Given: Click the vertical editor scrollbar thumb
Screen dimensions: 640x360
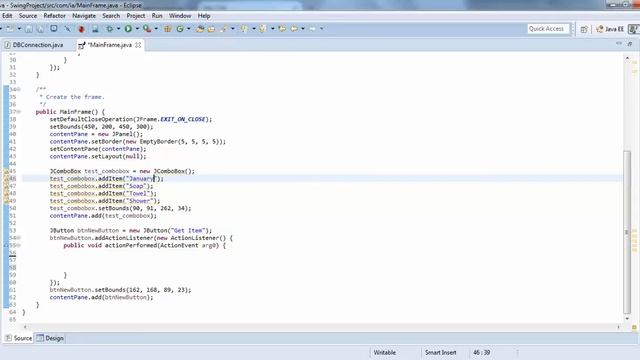Looking at the screenshot, I should (x=627, y=233).
